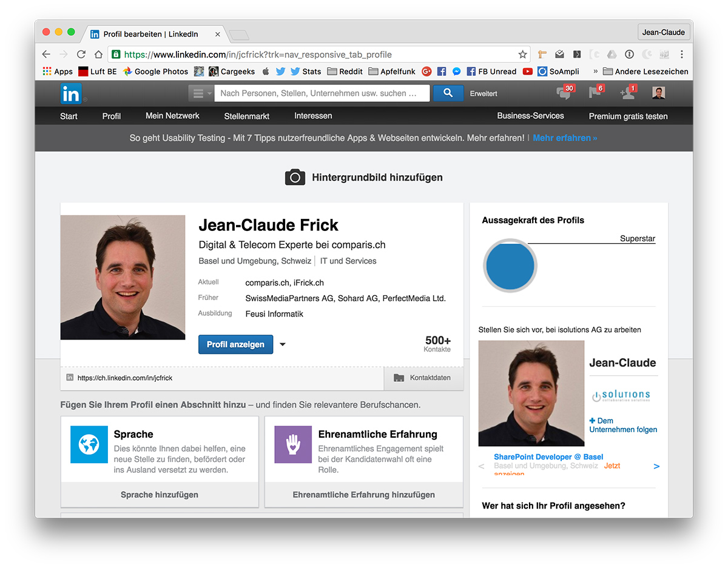Click the large profile photo
Image resolution: width=728 pixels, height=568 pixels.
(123, 277)
